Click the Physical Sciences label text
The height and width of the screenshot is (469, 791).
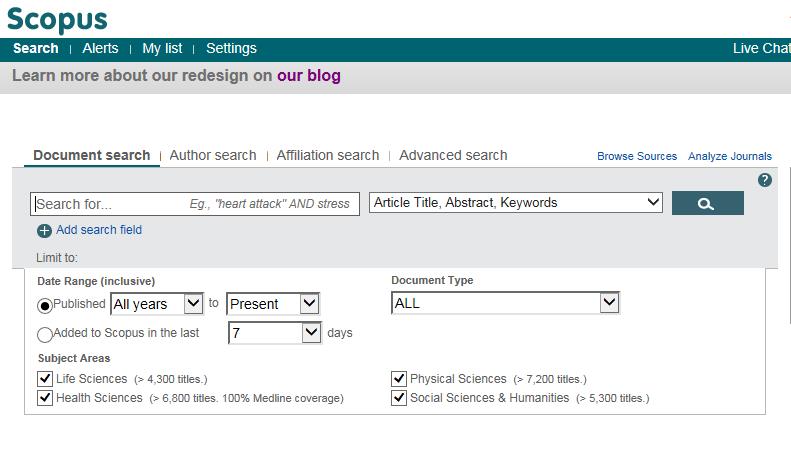tap(458, 379)
